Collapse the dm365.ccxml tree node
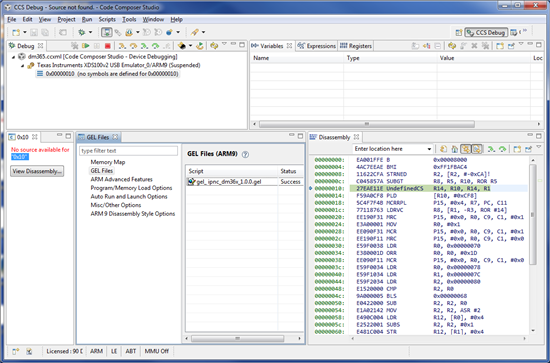 [14, 57]
